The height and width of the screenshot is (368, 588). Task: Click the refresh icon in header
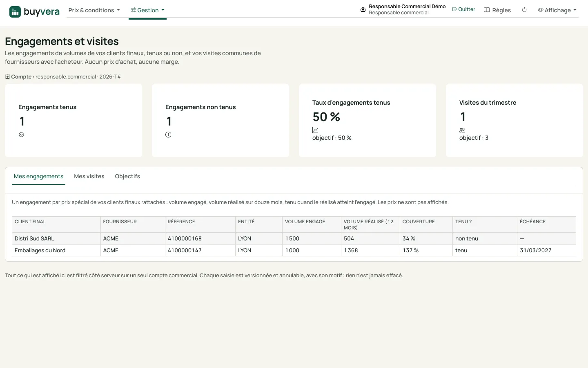point(524,10)
